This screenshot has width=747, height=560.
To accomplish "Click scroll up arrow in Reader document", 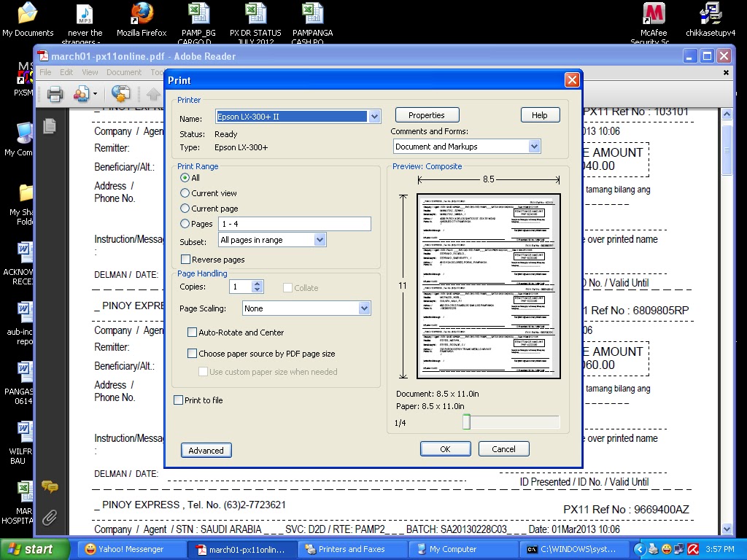I will coord(727,114).
